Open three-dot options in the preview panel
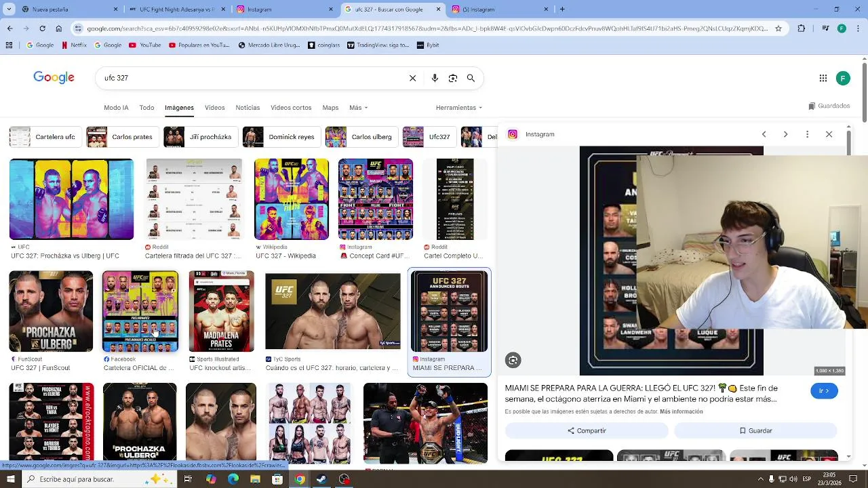 [807, 134]
